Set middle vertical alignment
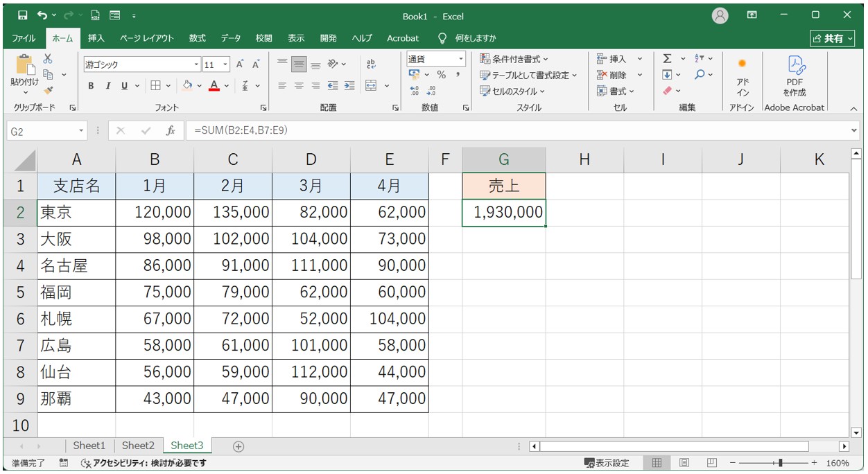 299,64
